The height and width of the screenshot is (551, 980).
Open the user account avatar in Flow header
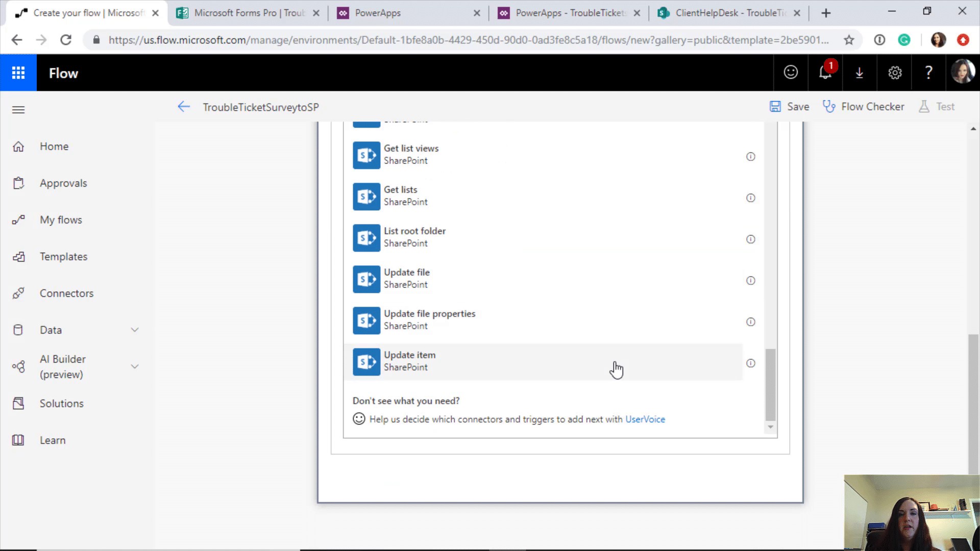[963, 72]
